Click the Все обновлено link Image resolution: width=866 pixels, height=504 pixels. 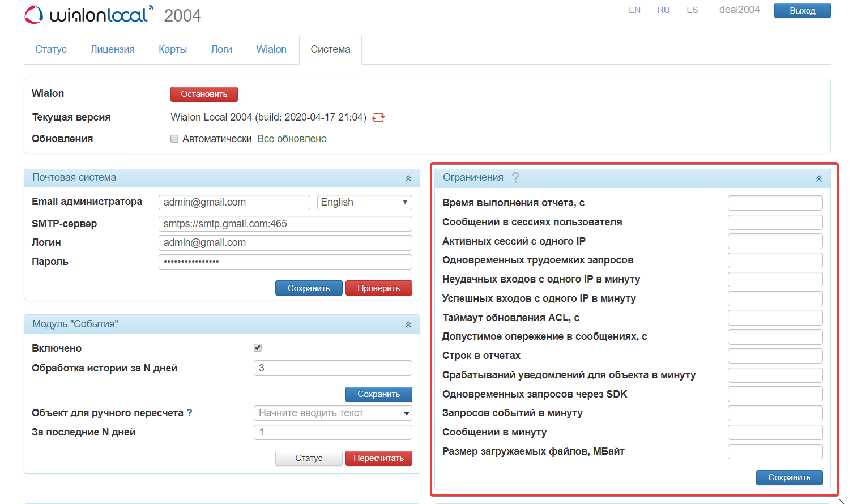point(292,138)
